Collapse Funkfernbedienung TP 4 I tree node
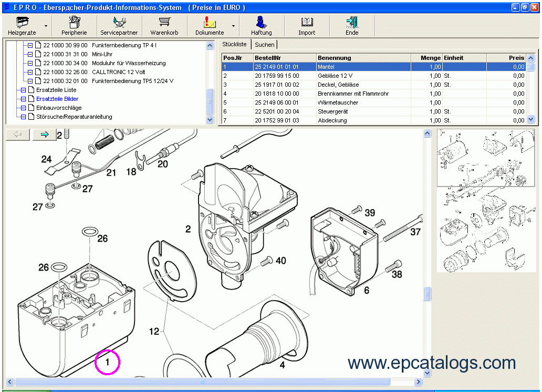 [30, 45]
